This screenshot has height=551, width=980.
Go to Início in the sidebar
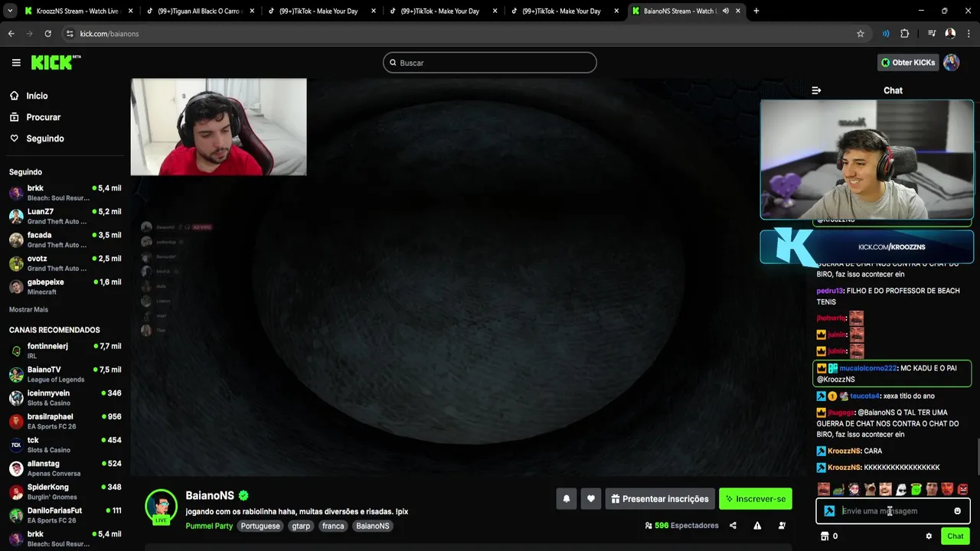point(28,96)
